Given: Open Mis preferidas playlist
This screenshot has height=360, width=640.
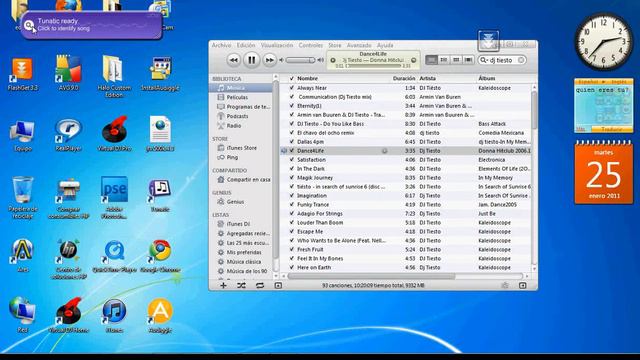Looking at the screenshot, I should (241, 252).
